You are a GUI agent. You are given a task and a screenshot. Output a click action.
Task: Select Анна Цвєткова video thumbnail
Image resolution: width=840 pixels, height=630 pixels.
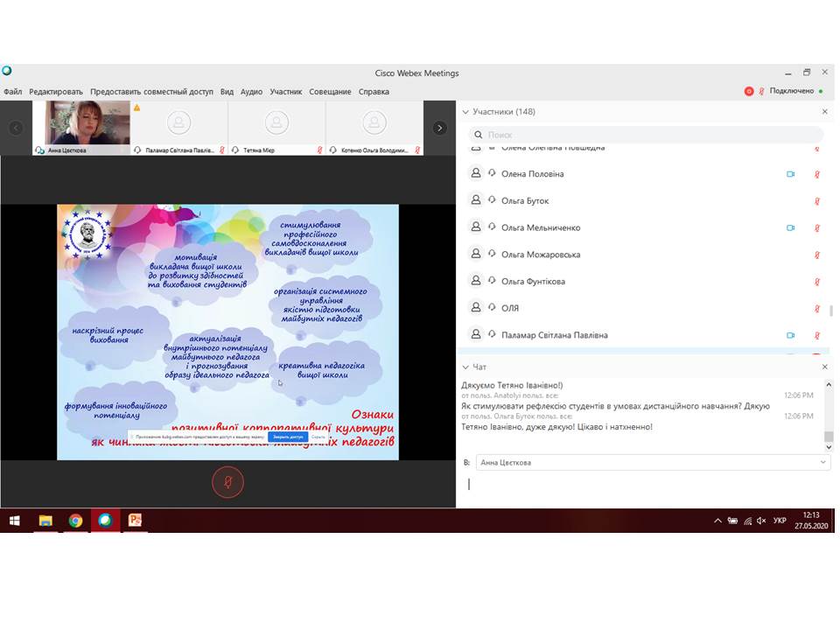pos(87,123)
